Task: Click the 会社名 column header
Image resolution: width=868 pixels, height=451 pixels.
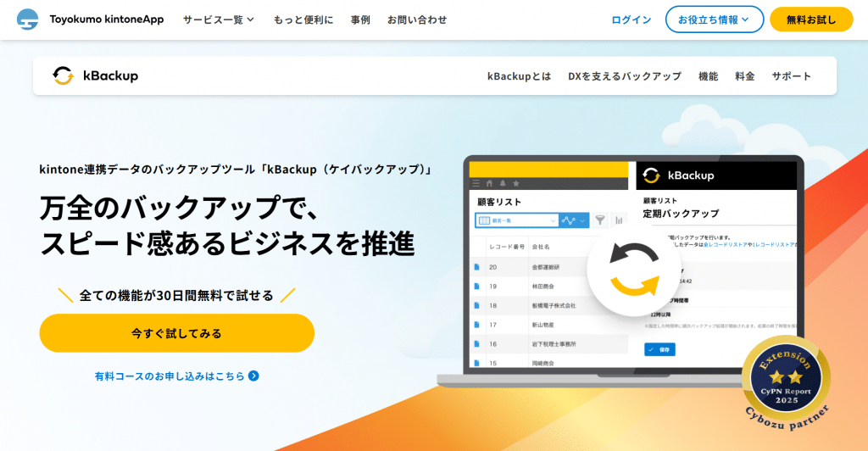Action: click(x=541, y=247)
